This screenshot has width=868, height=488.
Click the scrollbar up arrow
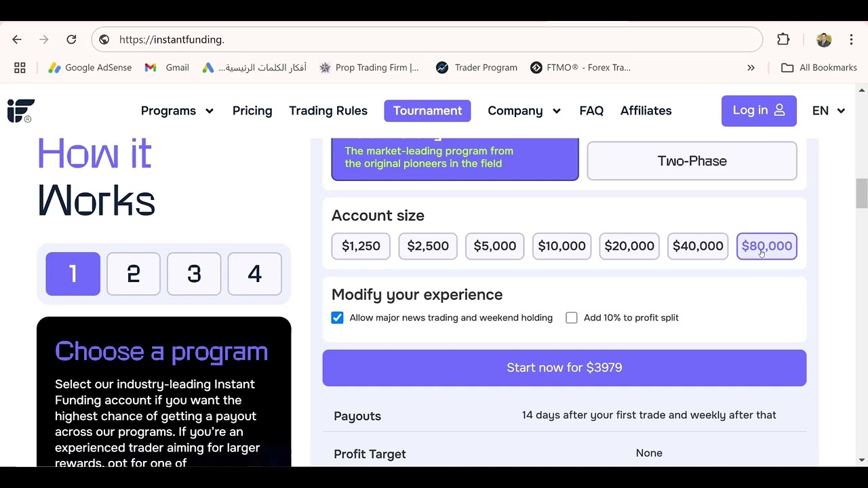coord(862,90)
